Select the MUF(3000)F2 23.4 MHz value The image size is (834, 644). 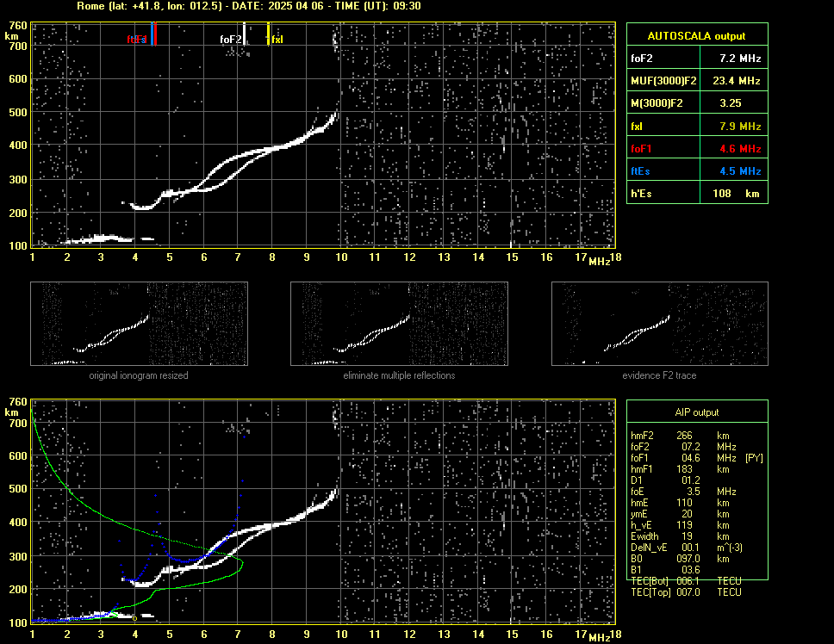click(736, 81)
